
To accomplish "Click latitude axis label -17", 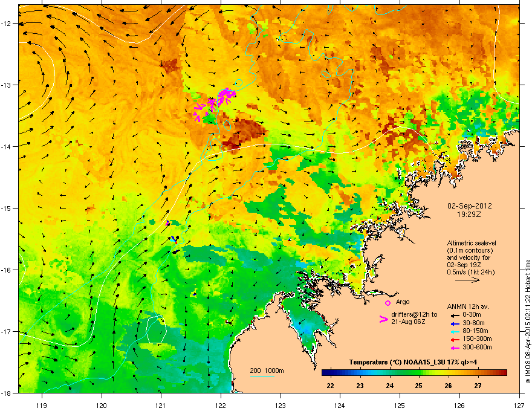I will [x=7, y=331].
